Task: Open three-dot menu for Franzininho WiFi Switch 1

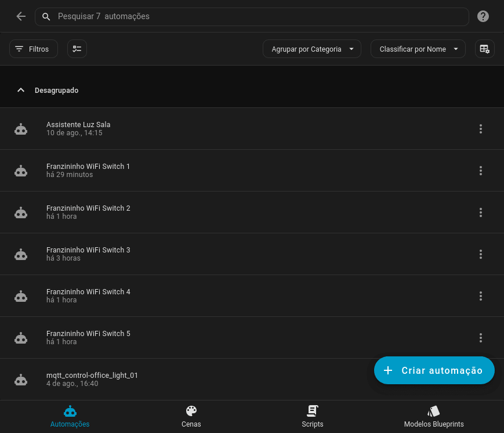Action: click(x=480, y=171)
